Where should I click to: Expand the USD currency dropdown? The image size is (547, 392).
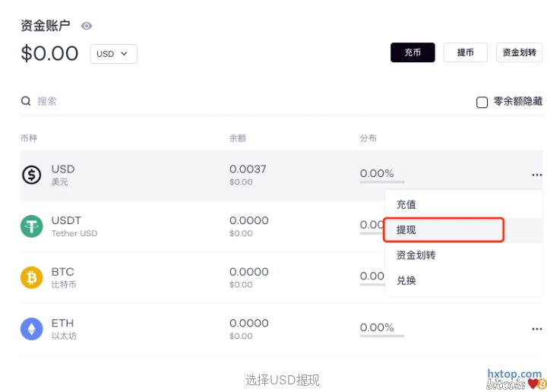click(x=113, y=54)
